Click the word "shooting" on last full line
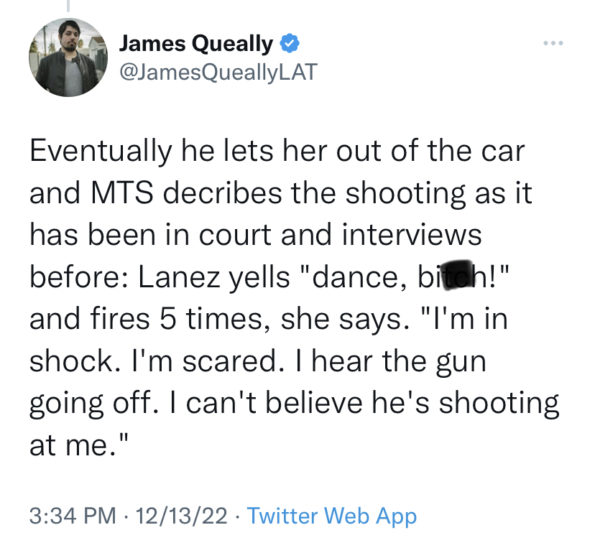Viewport: 595px width, 548px height. (499, 404)
